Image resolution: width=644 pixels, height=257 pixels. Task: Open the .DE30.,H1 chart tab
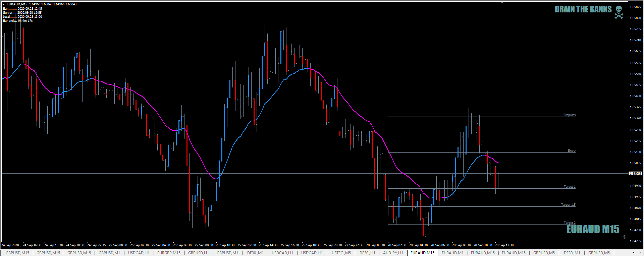click(367, 253)
